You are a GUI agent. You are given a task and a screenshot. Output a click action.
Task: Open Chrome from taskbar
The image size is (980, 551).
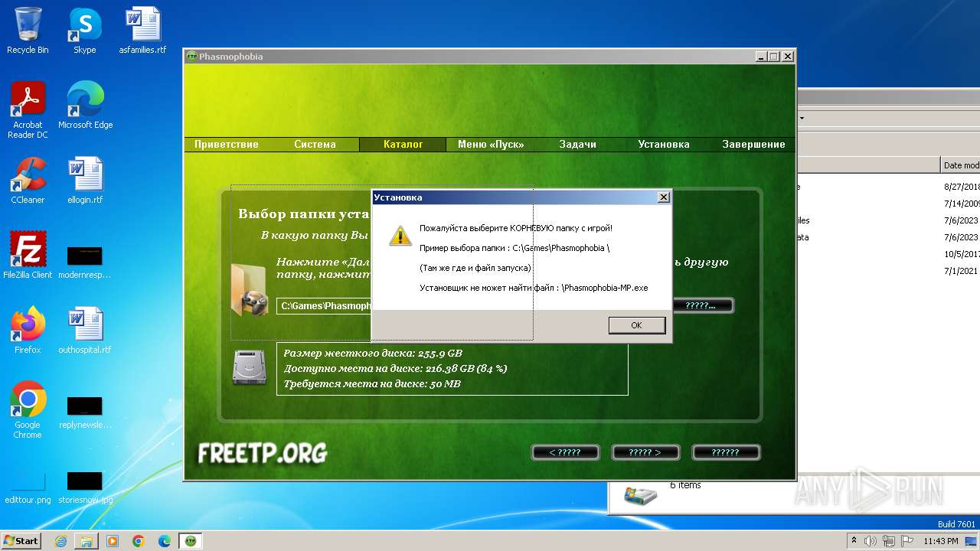[139, 541]
